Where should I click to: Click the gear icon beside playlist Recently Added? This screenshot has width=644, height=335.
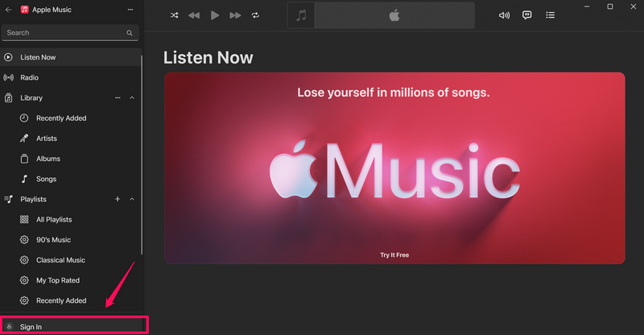(x=24, y=300)
